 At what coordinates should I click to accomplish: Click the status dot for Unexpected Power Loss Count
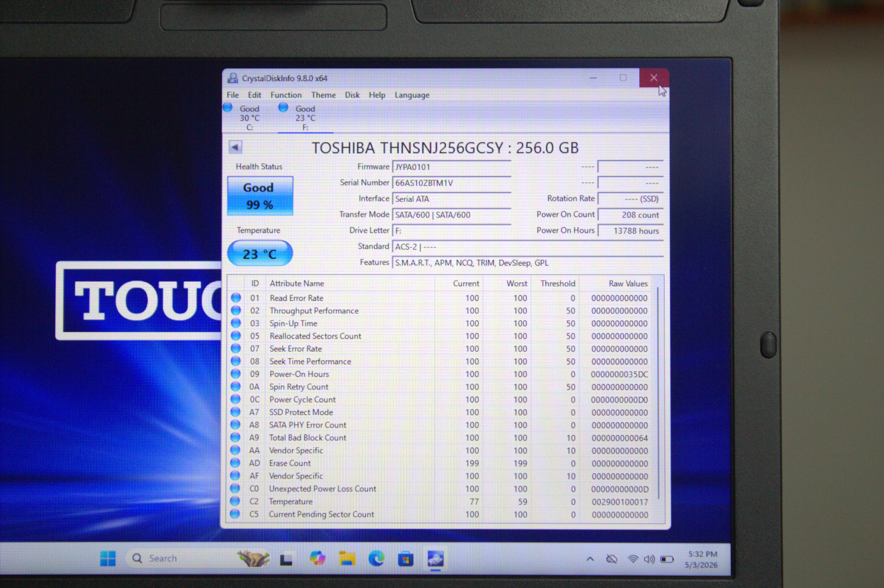point(235,489)
